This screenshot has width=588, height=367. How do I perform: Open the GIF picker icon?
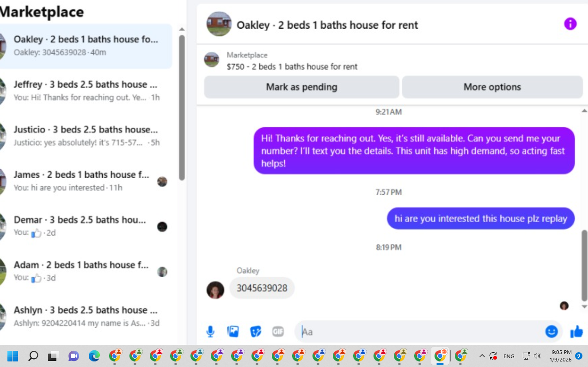[x=278, y=331]
